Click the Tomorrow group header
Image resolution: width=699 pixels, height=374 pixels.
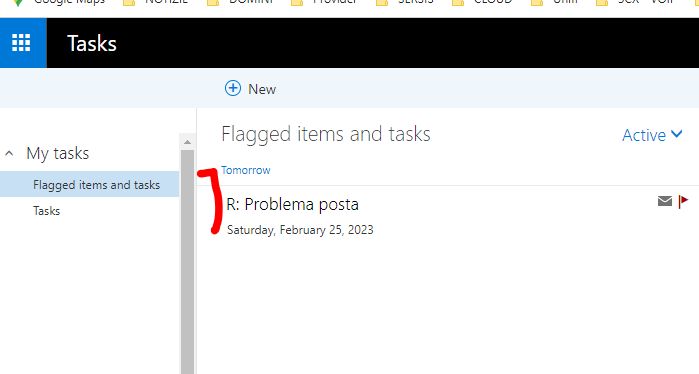pyautogui.click(x=246, y=170)
